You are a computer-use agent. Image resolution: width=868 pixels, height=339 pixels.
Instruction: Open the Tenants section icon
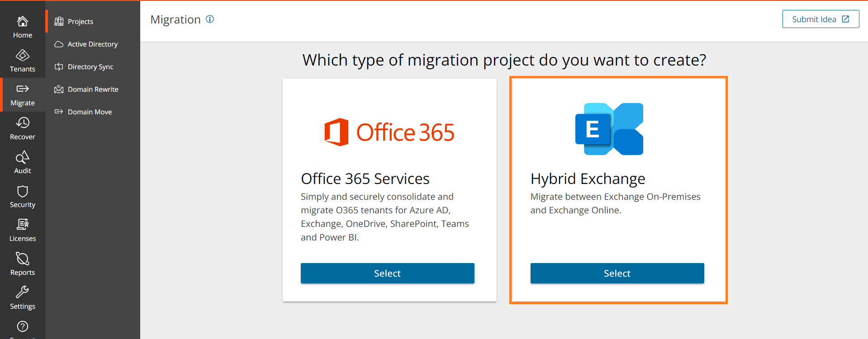pyautogui.click(x=23, y=55)
